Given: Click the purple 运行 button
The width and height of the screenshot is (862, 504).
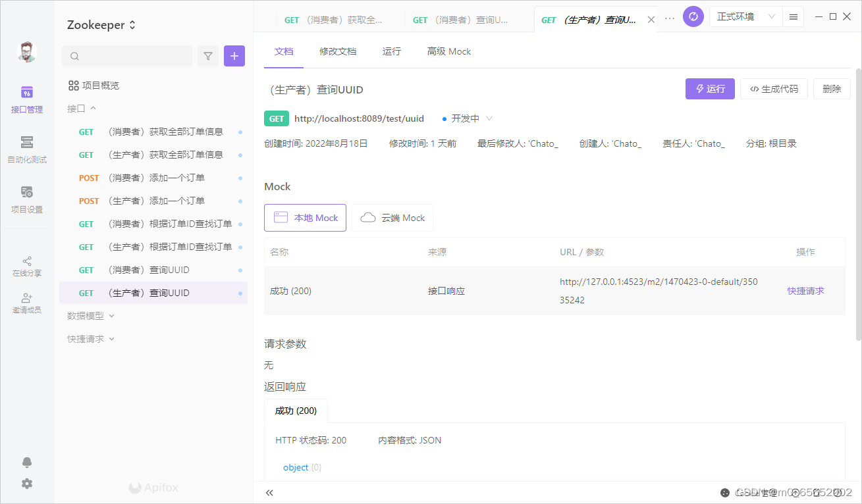Looking at the screenshot, I should 710,89.
